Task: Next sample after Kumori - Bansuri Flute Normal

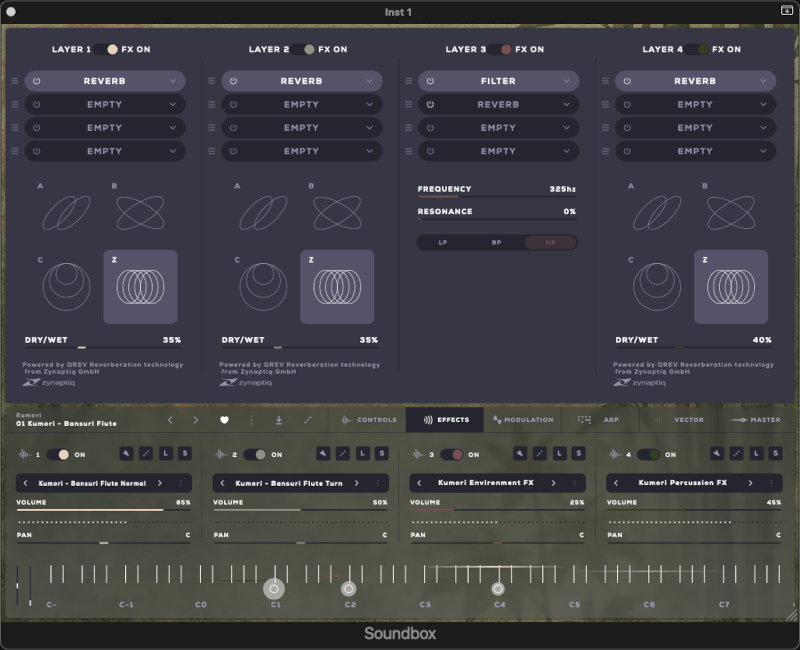Action: (x=160, y=483)
